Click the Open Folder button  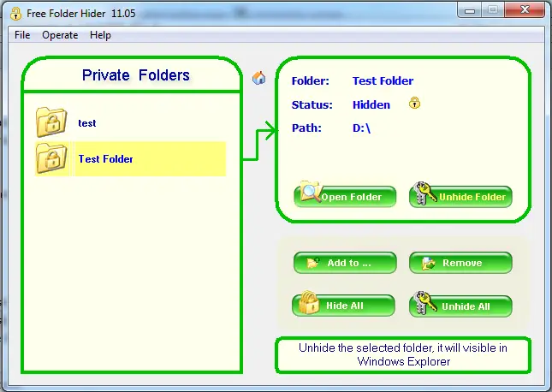click(345, 197)
